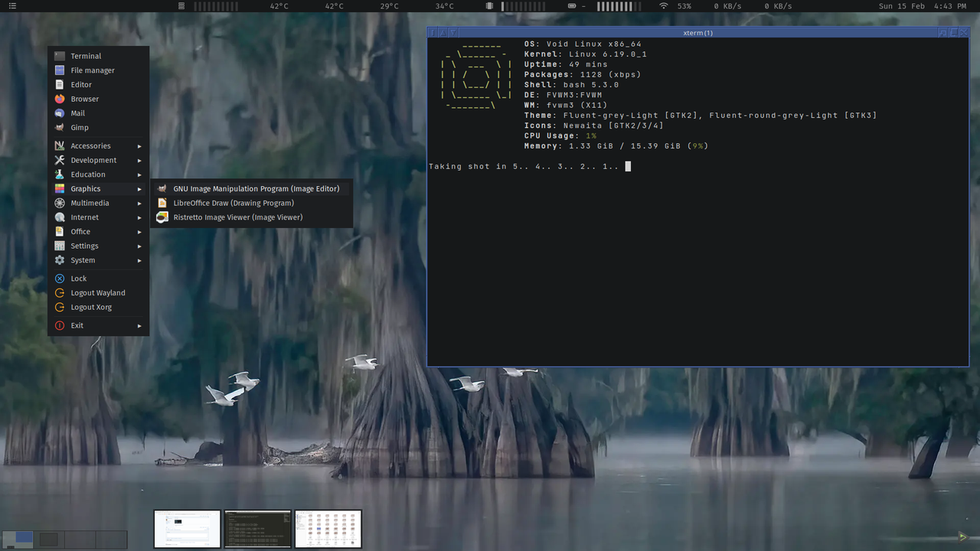980x551 pixels.
Task: Expand the Internet submenu arrow
Action: [139, 217]
